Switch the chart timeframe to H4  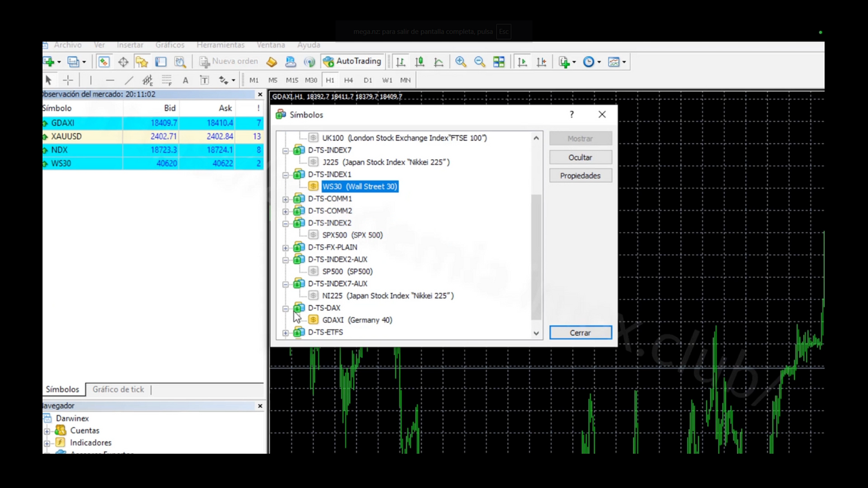tap(348, 80)
